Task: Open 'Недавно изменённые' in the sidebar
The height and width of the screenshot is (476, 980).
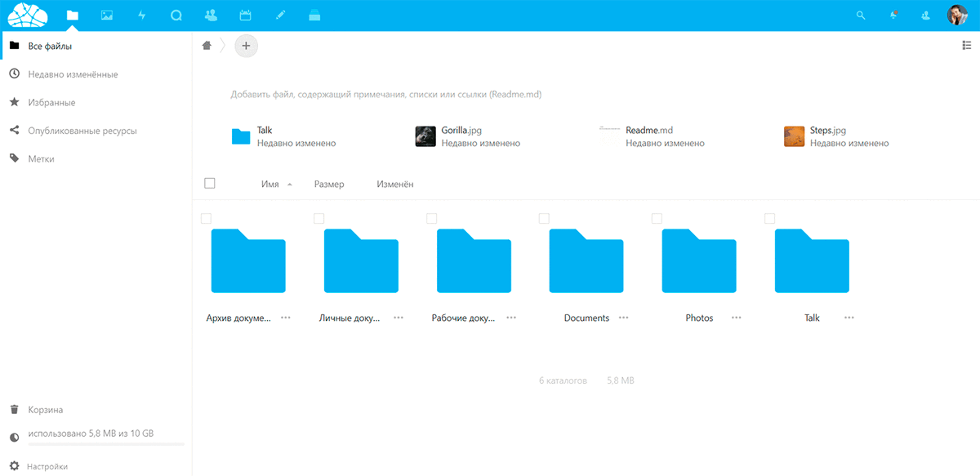Action: 96,74
